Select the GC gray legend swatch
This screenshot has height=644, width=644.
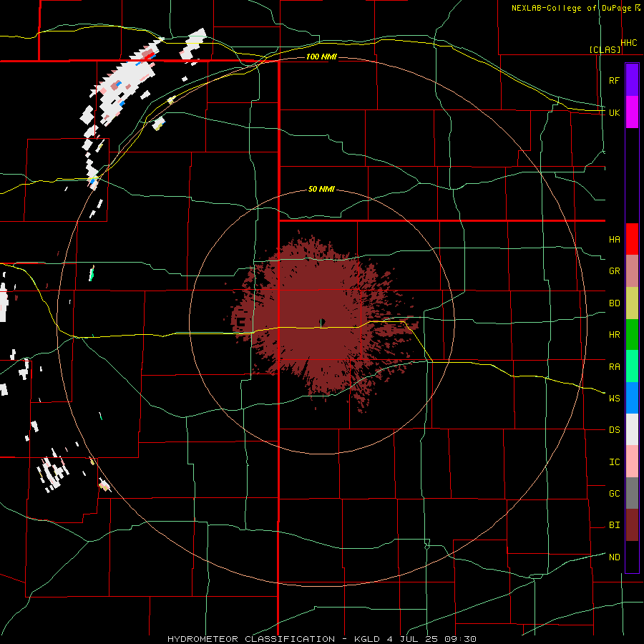632,493
